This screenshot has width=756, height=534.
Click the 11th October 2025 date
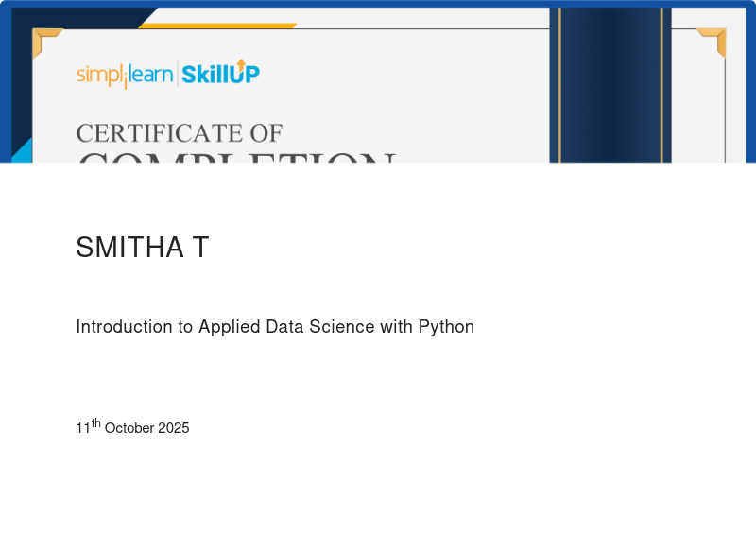point(132,427)
